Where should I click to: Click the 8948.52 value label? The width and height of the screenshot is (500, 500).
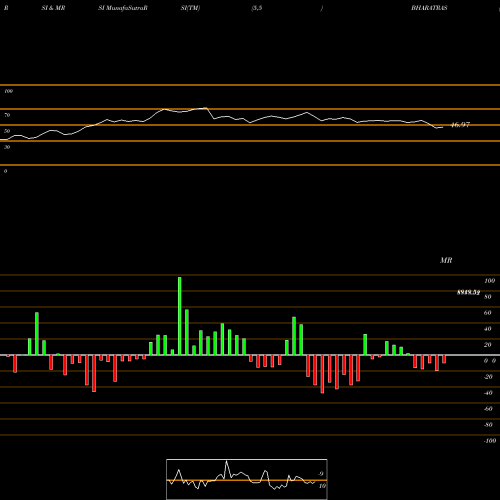click(468, 292)
